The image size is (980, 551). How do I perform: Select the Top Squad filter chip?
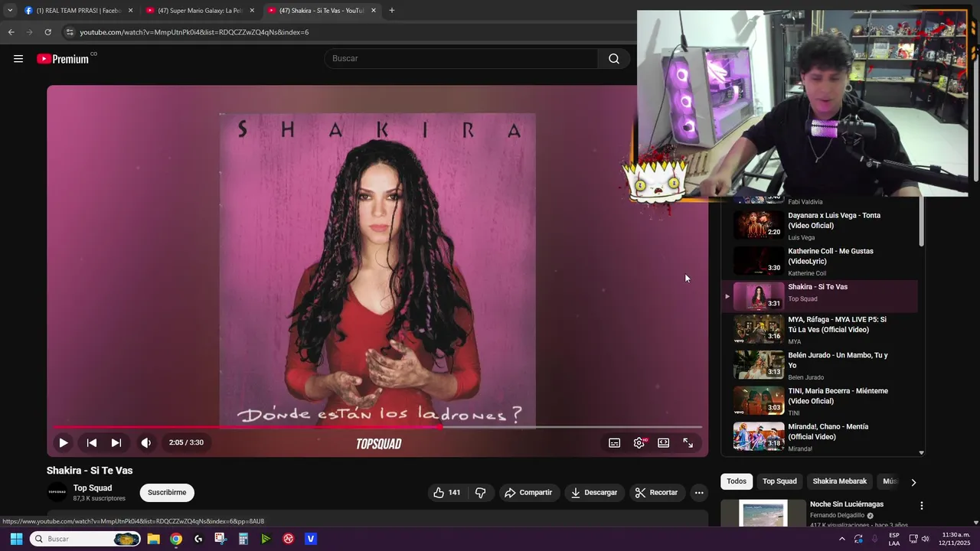[779, 481]
